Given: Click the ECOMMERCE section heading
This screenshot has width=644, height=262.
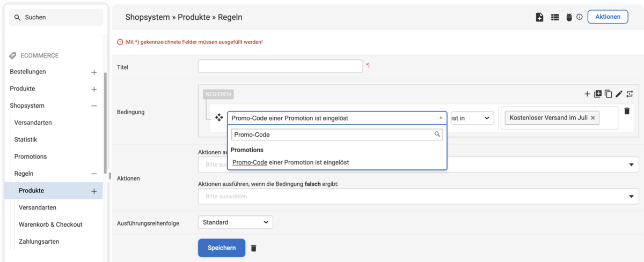Looking at the screenshot, I should [x=39, y=56].
